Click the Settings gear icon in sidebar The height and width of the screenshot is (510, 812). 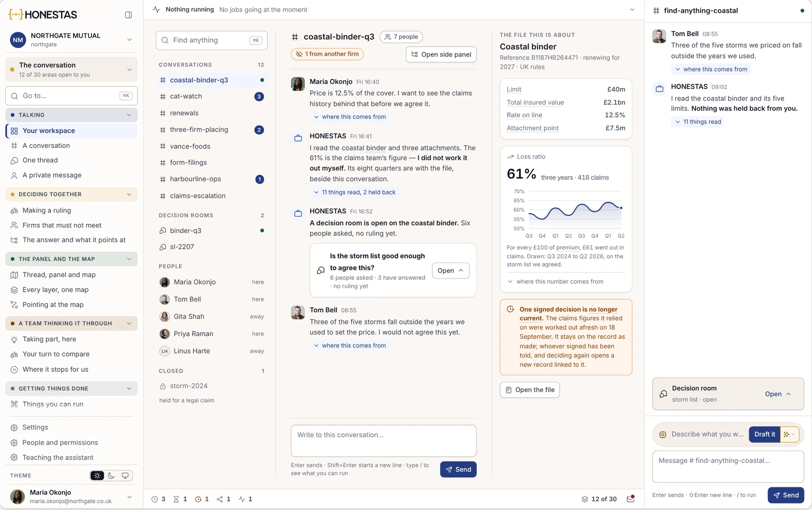coord(14,428)
